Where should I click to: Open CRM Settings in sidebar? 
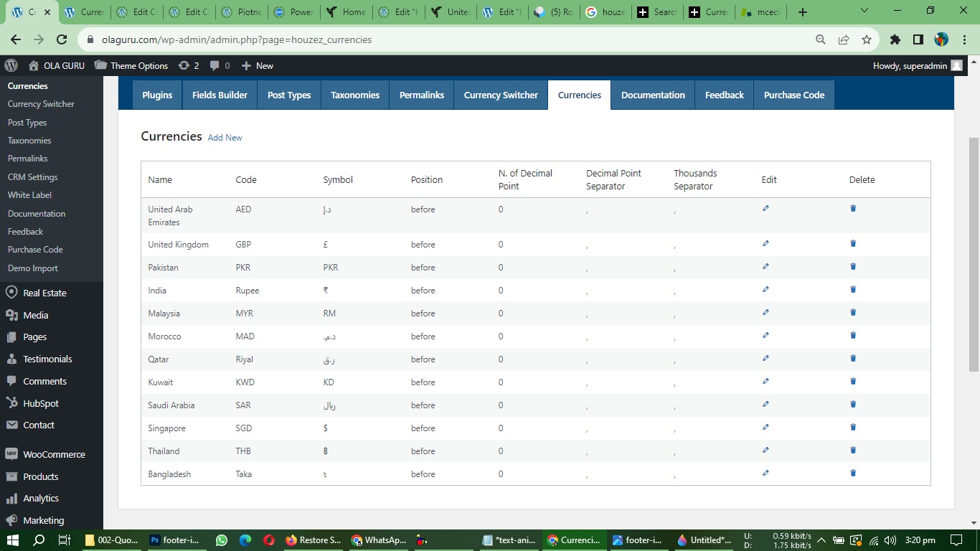(x=33, y=177)
